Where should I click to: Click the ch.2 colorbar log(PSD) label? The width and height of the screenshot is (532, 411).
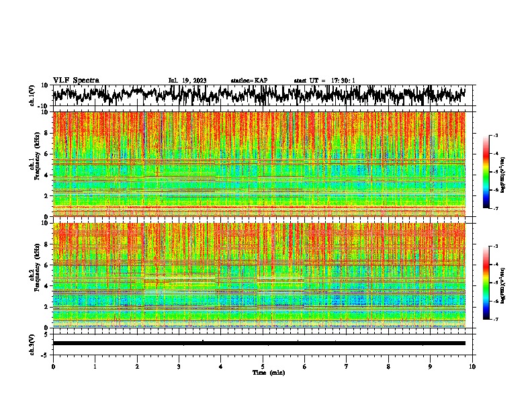click(x=503, y=285)
